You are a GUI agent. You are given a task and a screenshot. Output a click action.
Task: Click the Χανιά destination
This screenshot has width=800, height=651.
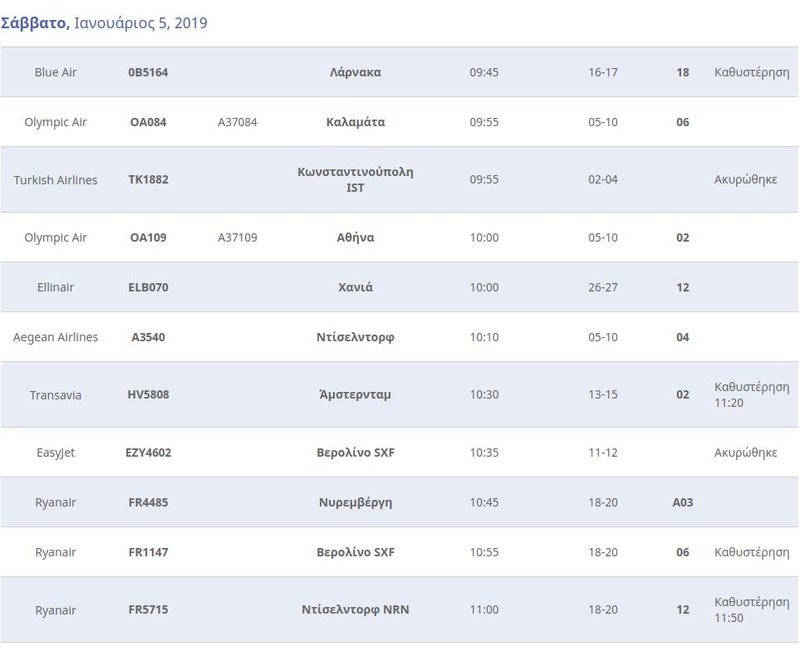point(356,287)
